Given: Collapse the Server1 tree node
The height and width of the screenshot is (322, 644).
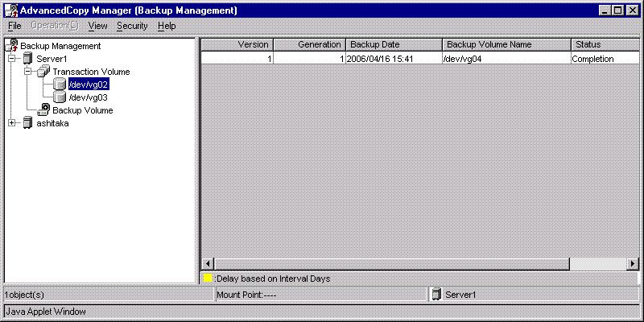Looking at the screenshot, I should tap(12, 59).
